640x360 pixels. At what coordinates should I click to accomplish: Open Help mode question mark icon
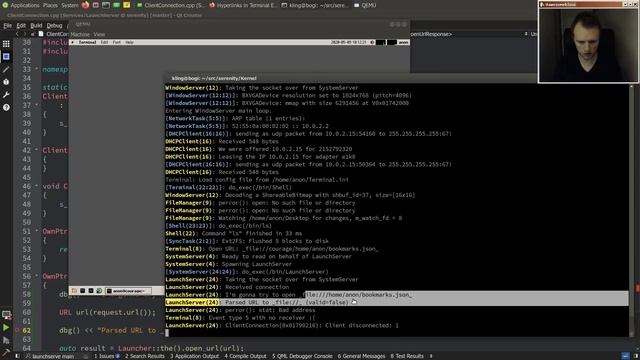6,107
